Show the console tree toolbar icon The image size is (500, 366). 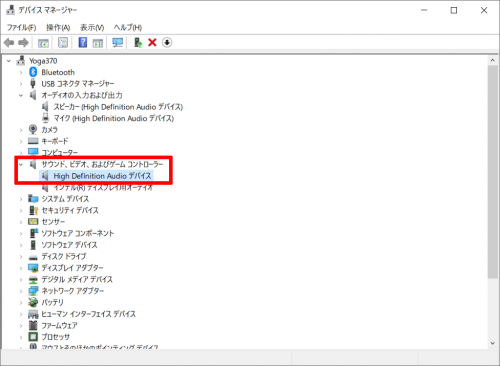pos(43,43)
